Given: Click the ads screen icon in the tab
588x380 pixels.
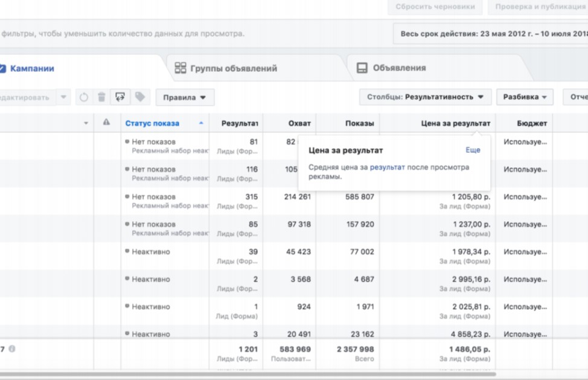Looking at the screenshot, I should (362, 68).
